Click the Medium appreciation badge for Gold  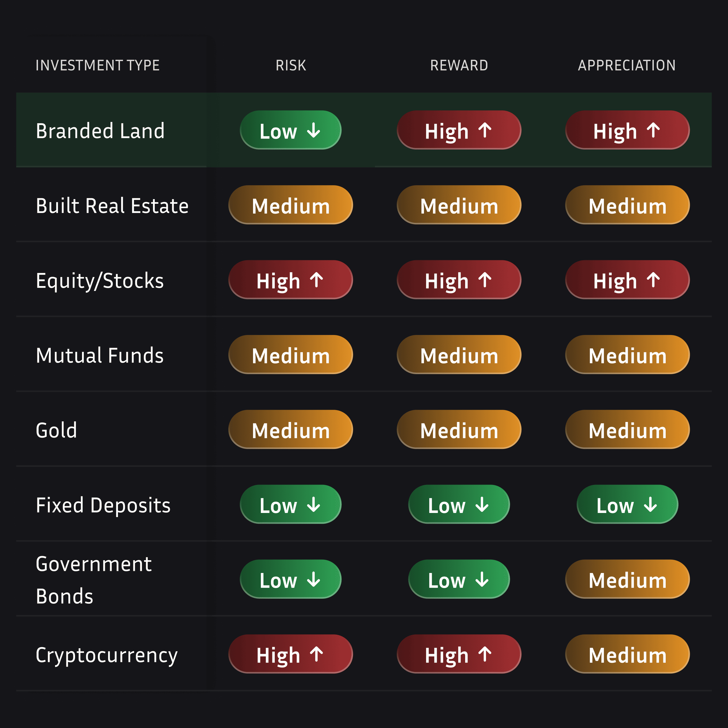point(627,429)
